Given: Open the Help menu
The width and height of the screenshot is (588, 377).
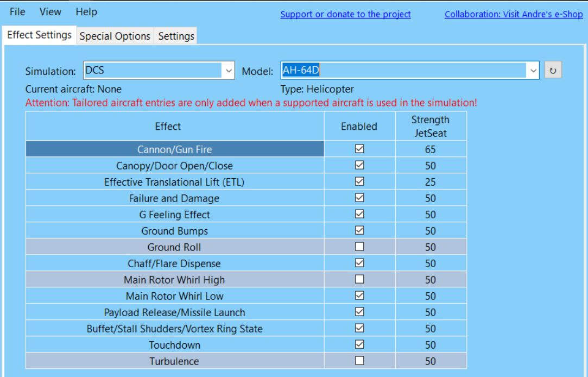Looking at the screenshot, I should click(86, 11).
